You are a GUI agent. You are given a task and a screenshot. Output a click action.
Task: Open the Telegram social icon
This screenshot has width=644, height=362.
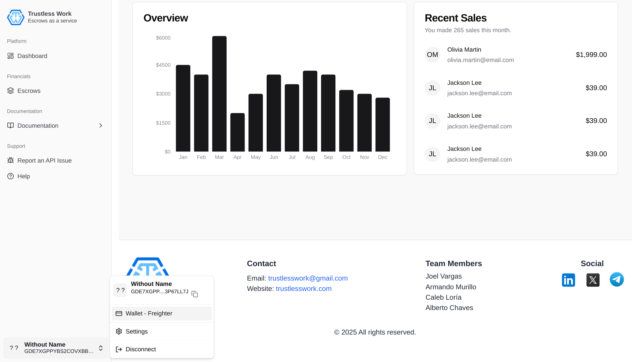pyautogui.click(x=616, y=279)
